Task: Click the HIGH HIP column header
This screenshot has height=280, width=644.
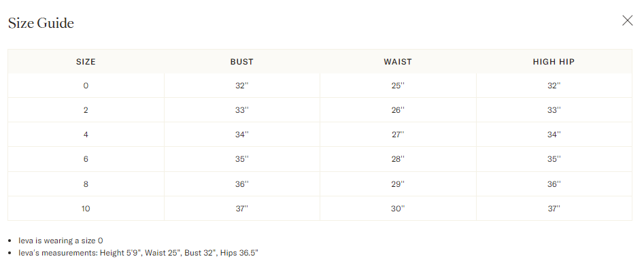Action: [554, 62]
